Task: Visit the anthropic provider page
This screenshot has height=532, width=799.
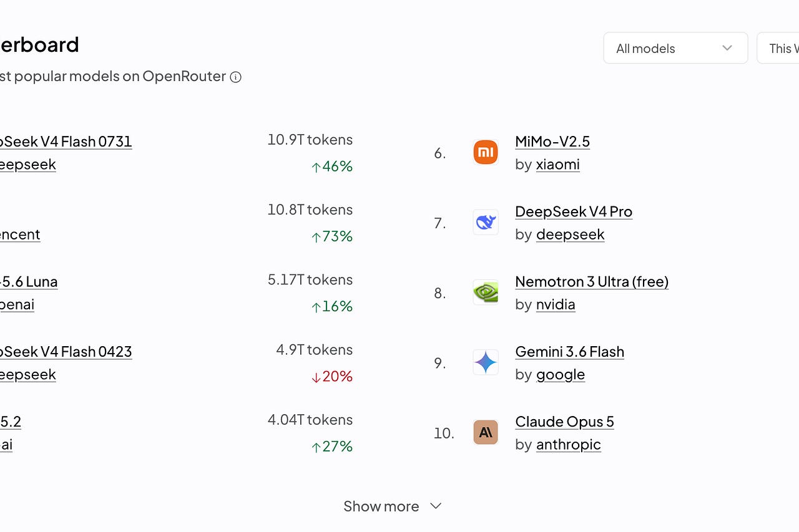Action: [x=569, y=444]
